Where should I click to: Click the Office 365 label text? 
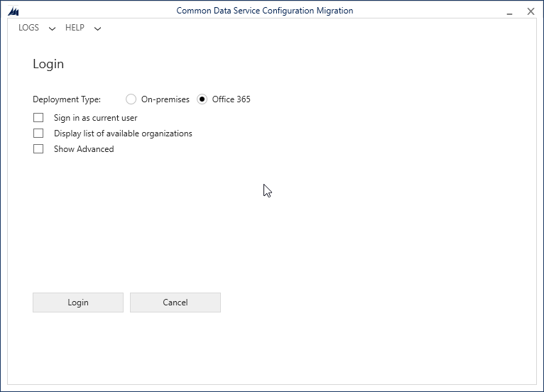231,99
